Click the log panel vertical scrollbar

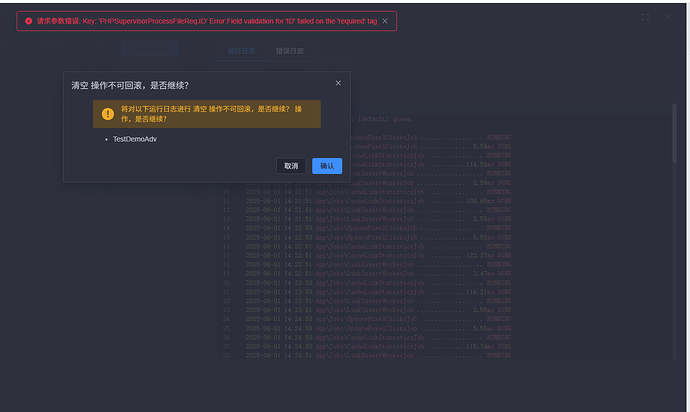pos(674,133)
